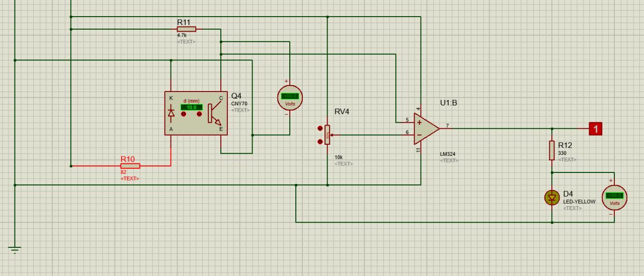The height and width of the screenshot is (276, 644).
Task: Click the d (mm) 10.0 display field
Action: (191, 107)
